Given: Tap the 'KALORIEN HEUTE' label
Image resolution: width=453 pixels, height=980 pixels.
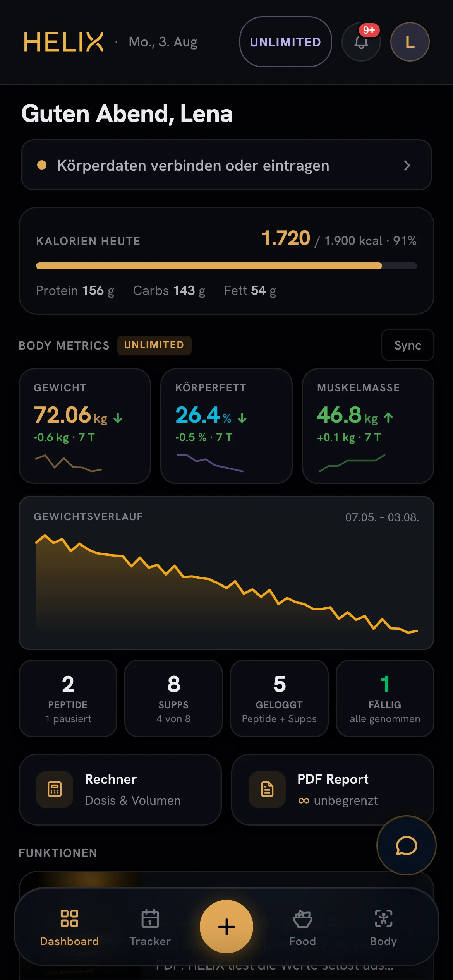Looking at the screenshot, I should pyautogui.click(x=88, y=241).
